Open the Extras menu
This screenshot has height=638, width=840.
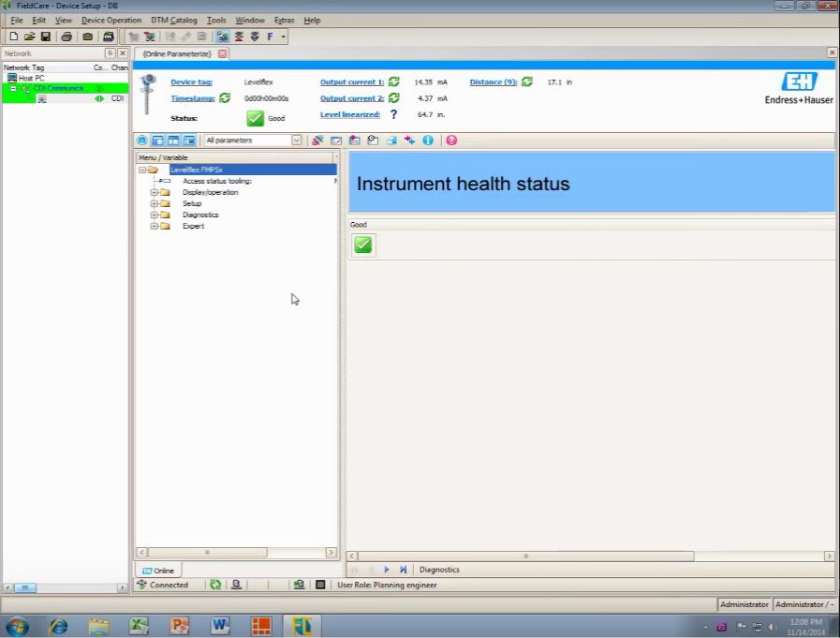pyautogui.click(x=284, y=20)
